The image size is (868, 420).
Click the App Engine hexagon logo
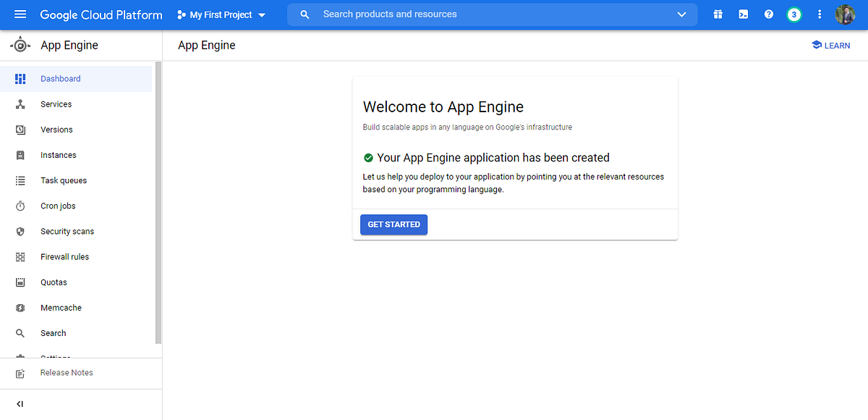click(x=20, y=45)
